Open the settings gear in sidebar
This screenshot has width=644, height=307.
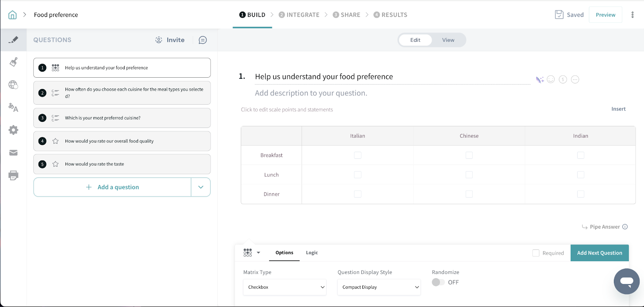tap(13, 130)
